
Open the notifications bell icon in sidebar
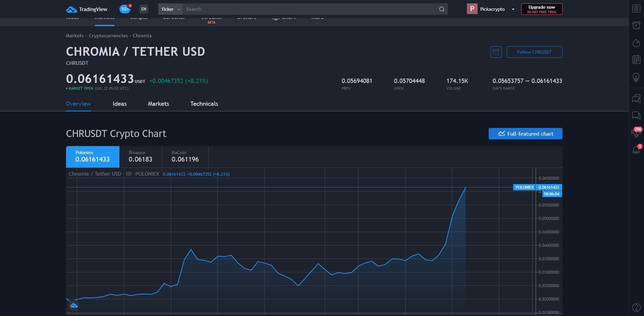pyautogui.click(x=636, y=150)
